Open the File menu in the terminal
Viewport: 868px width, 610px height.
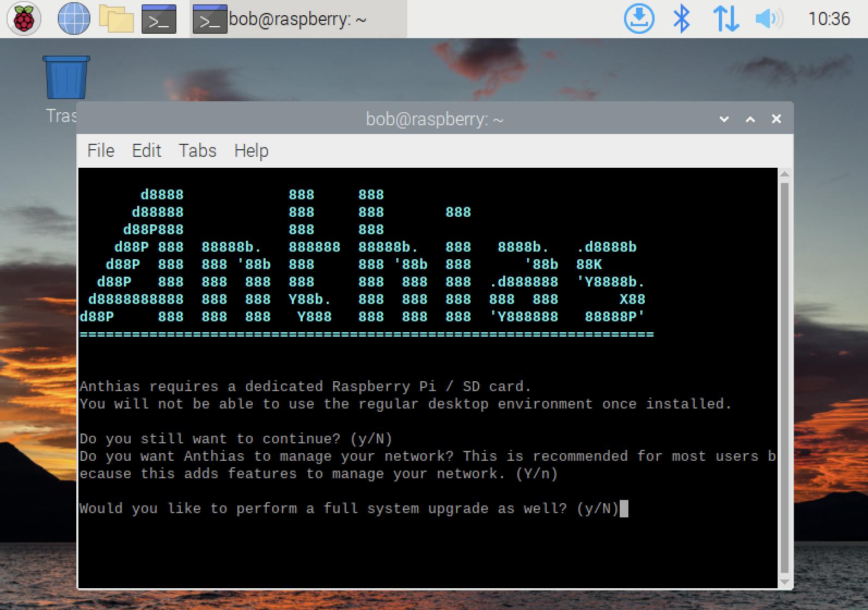pos(101,151)
